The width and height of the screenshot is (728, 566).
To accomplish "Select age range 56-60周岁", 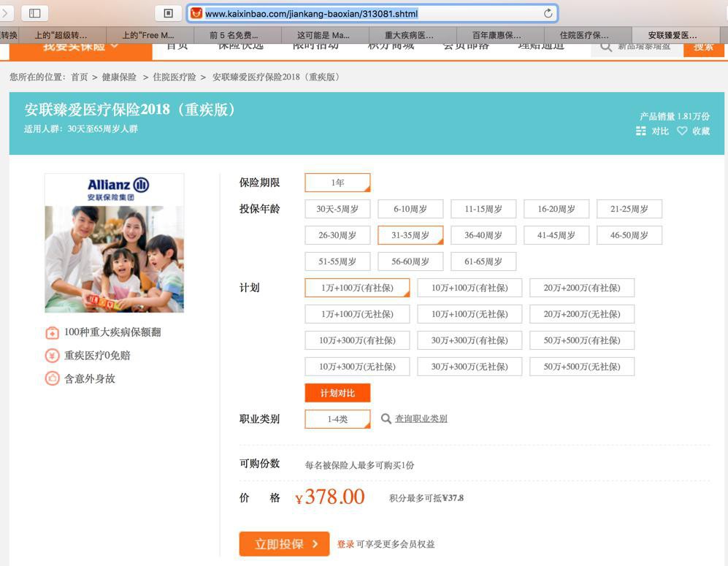I will tap(410, 261).
